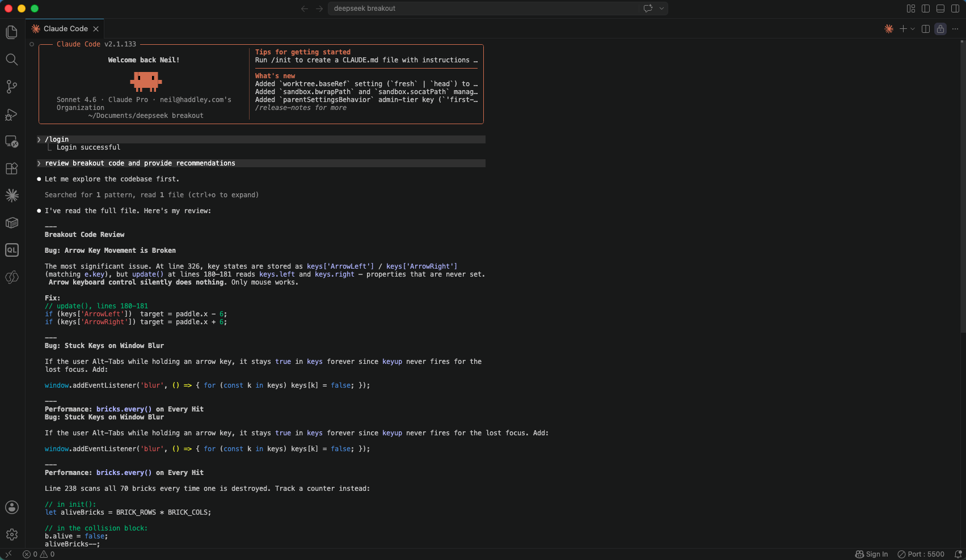Split the editor to the right

pos(926,29)
